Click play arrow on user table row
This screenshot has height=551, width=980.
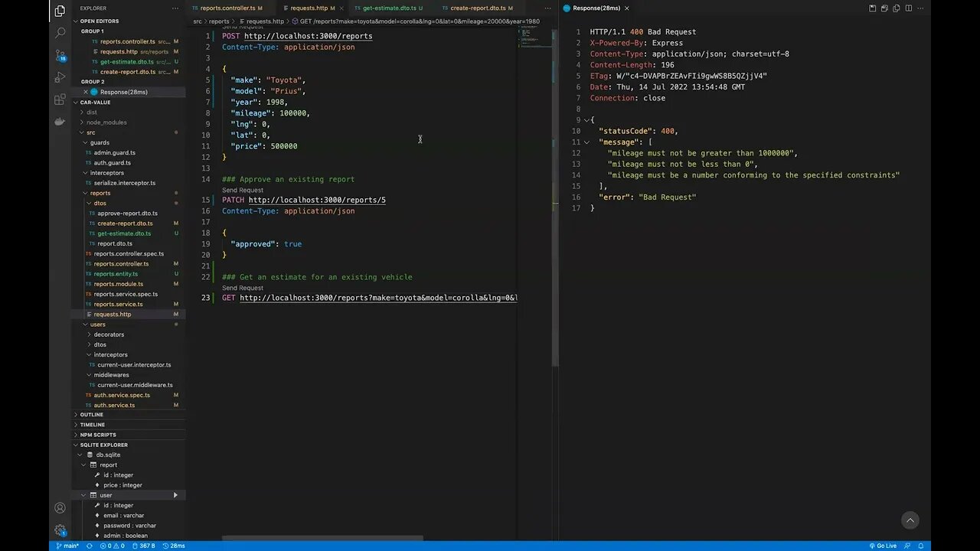(175, 495)
